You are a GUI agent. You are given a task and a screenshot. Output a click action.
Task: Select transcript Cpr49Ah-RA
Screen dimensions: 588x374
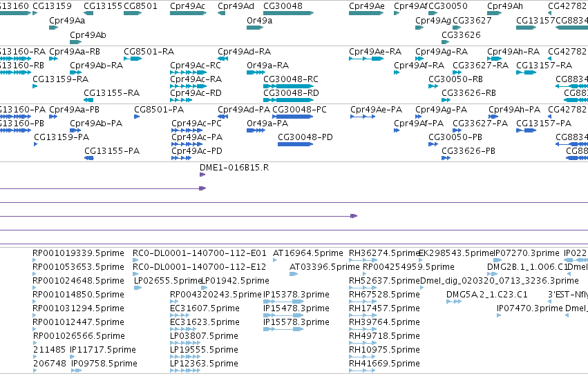(x=494, y=59)
